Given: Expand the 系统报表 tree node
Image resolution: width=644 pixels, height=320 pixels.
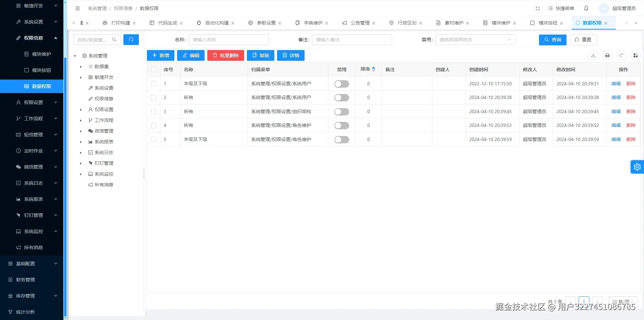Looking at the screenshot, I should pos(81,142).
